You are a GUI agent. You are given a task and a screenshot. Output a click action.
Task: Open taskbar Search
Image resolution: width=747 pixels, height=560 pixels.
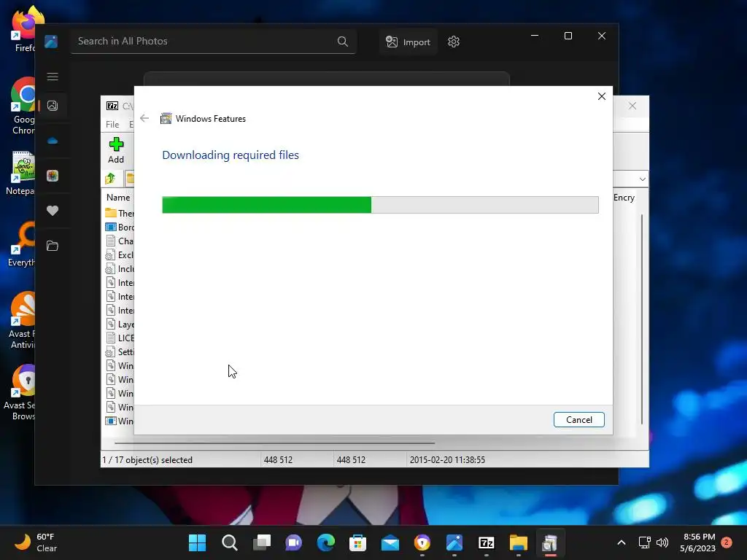click(x=230, y=542)
